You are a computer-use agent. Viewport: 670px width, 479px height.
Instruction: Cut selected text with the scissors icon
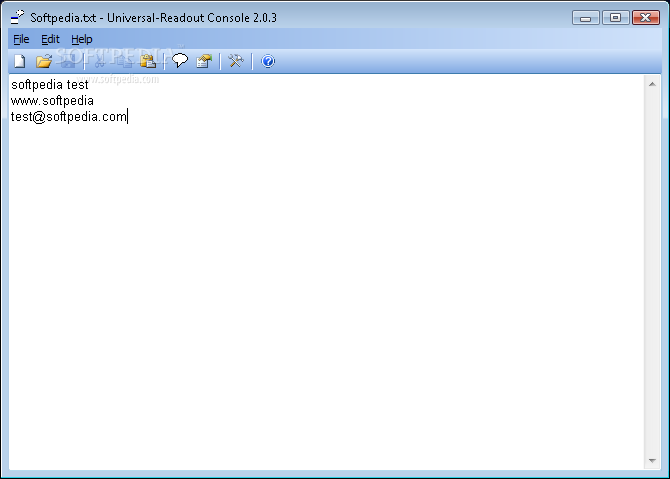(x=100, y=61)
